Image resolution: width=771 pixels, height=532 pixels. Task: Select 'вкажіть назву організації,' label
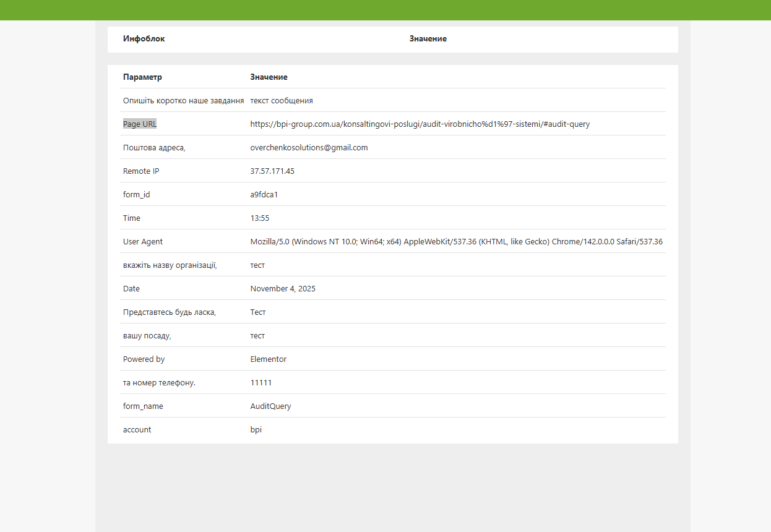tap(170, 265)
